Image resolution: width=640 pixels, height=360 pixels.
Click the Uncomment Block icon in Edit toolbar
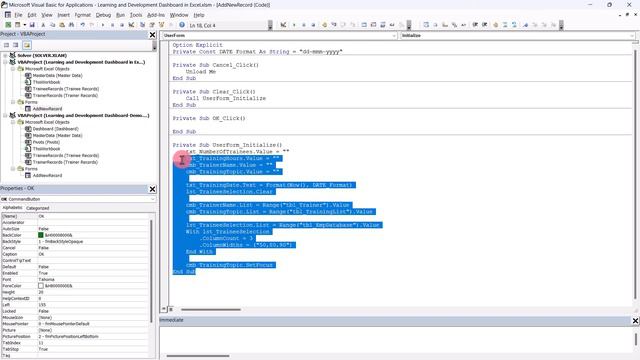[514, 25]
